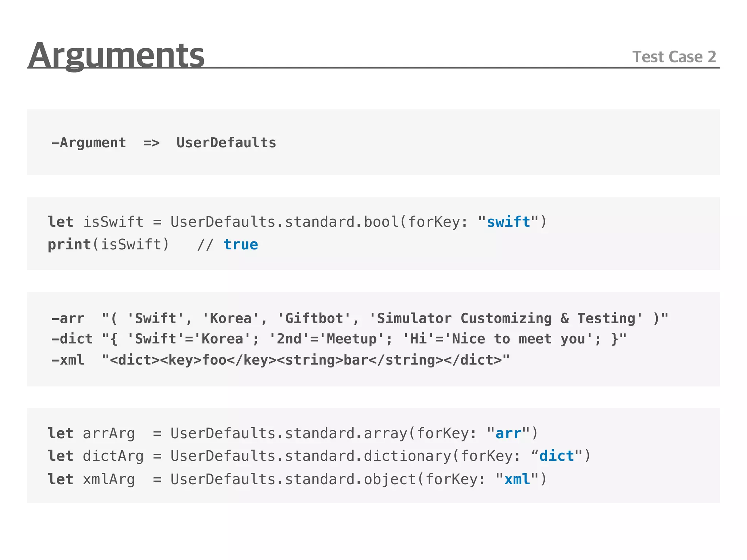Screen dimensions: 747x560
Task: Click the -Argument text in first box
Action: coord(89,143)
